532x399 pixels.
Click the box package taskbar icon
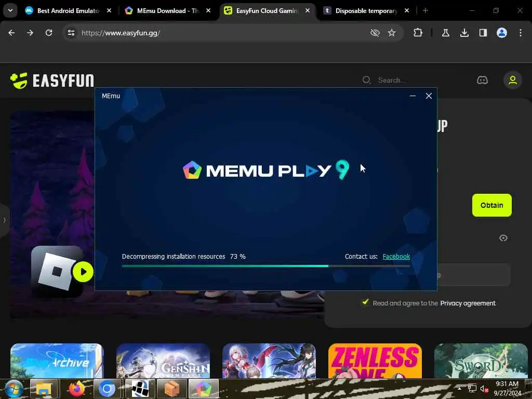171,389
